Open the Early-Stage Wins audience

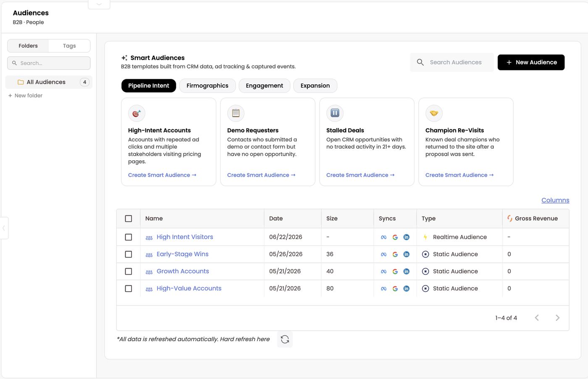coord(183,254)
